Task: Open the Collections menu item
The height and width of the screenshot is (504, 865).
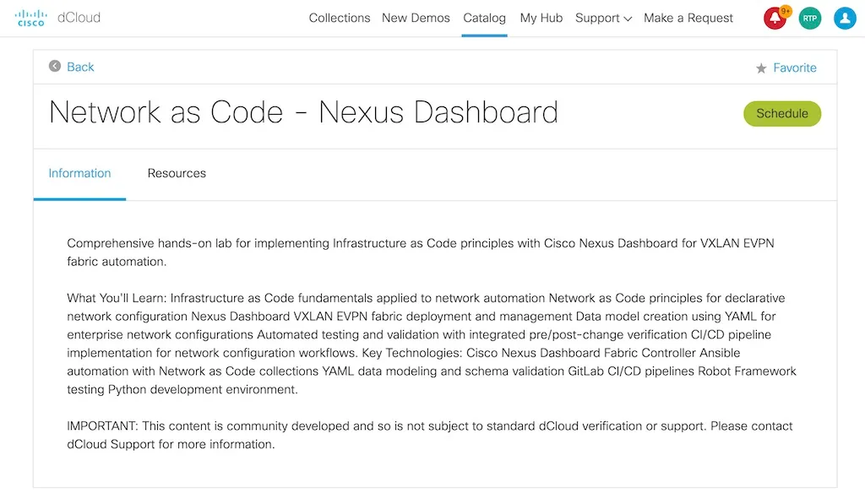Action: click(x=340, y=18)
